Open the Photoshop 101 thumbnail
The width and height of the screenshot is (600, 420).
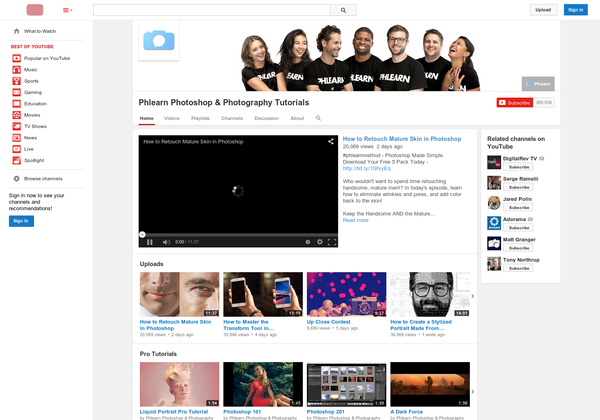click(263, 384)
